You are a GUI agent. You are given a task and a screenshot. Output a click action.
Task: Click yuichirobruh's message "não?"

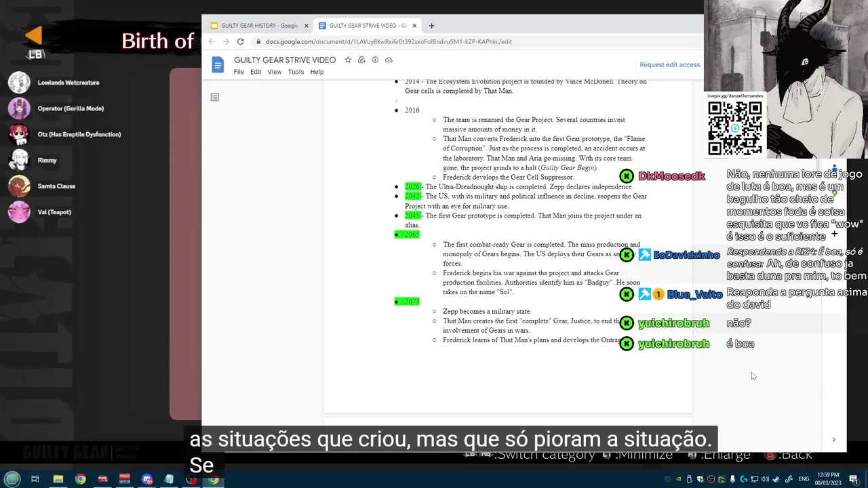coord(738,323)
